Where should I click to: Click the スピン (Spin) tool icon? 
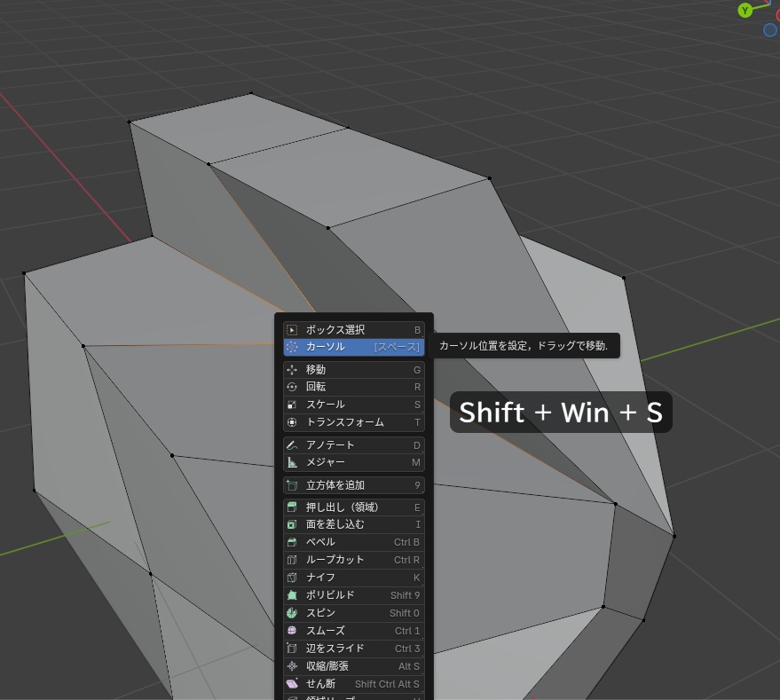coord(292,613)
